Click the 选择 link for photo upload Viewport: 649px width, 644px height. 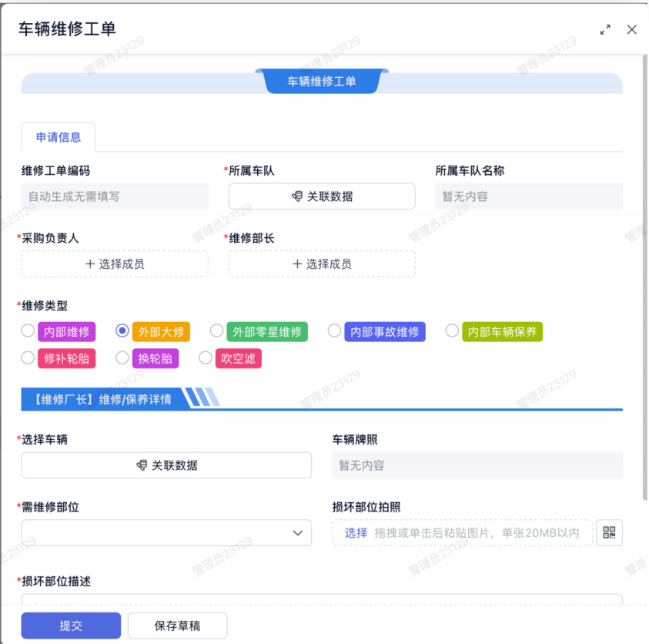(x=356, y=533)
